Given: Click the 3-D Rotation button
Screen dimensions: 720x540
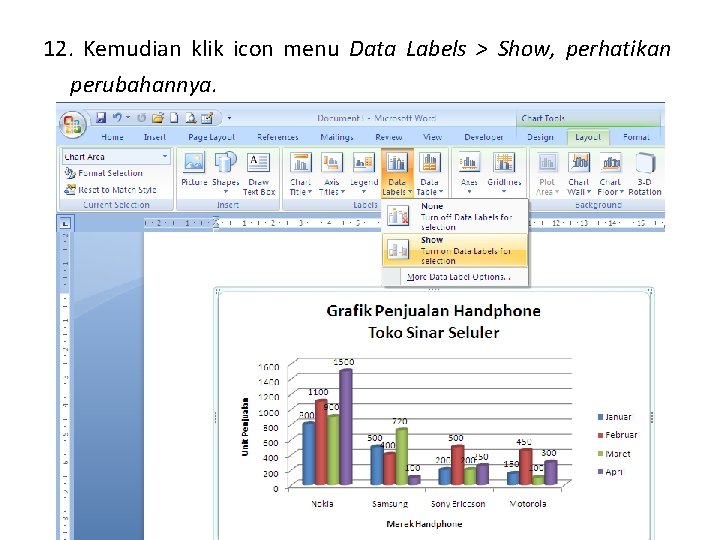Looking at the screenshot, I should (x=645, y=174).
